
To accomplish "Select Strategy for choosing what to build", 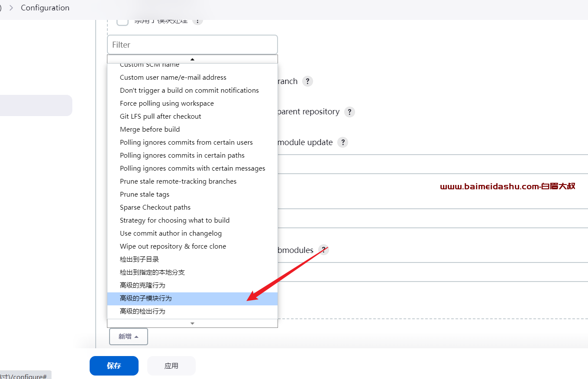I will [x=192, y=220].
